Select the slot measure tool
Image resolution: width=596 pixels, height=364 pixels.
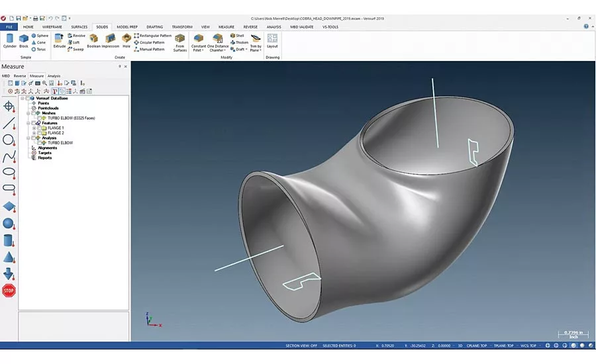[9, 189]
